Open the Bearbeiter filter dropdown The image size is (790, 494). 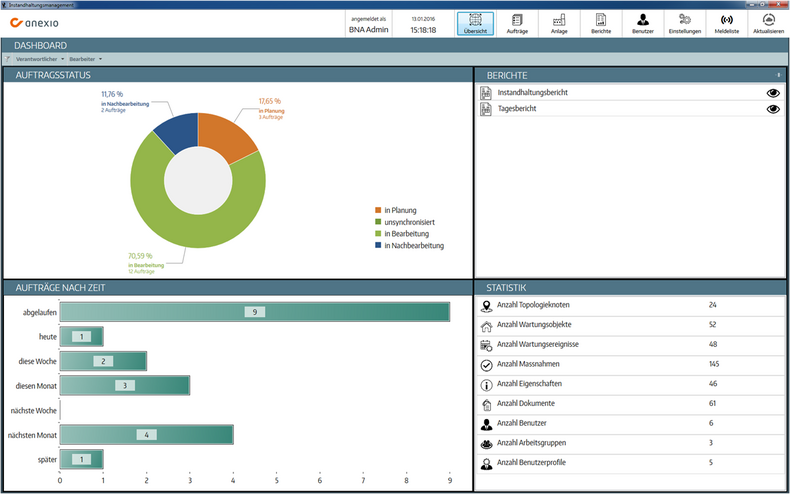(x=85, y=59)
